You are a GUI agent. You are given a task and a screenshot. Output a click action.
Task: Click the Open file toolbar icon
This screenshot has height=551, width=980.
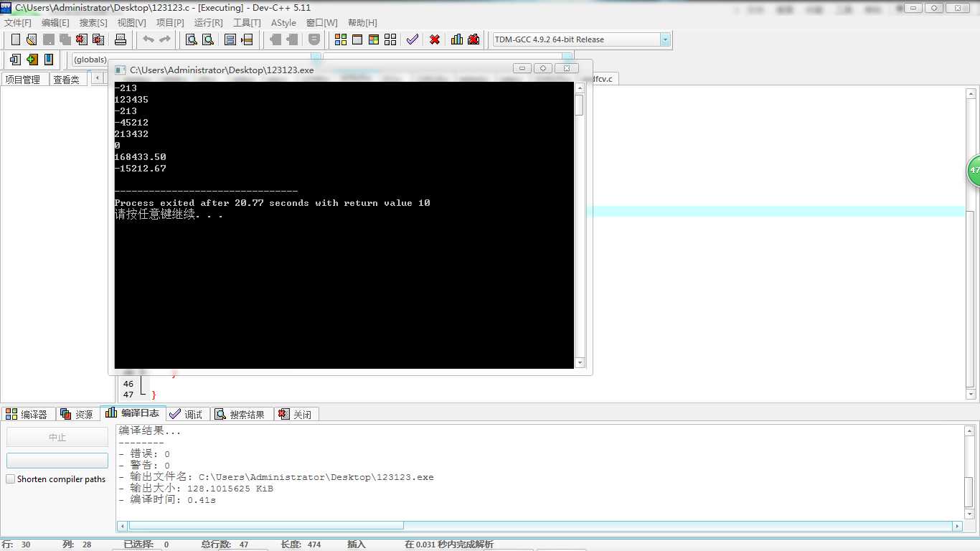(32, 39)
